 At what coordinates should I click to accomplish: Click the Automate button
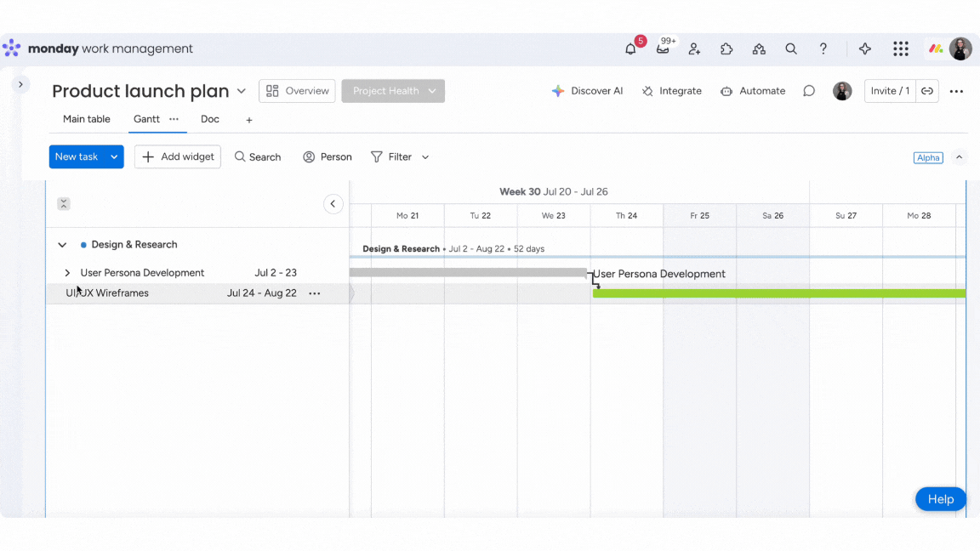[753, 91]
